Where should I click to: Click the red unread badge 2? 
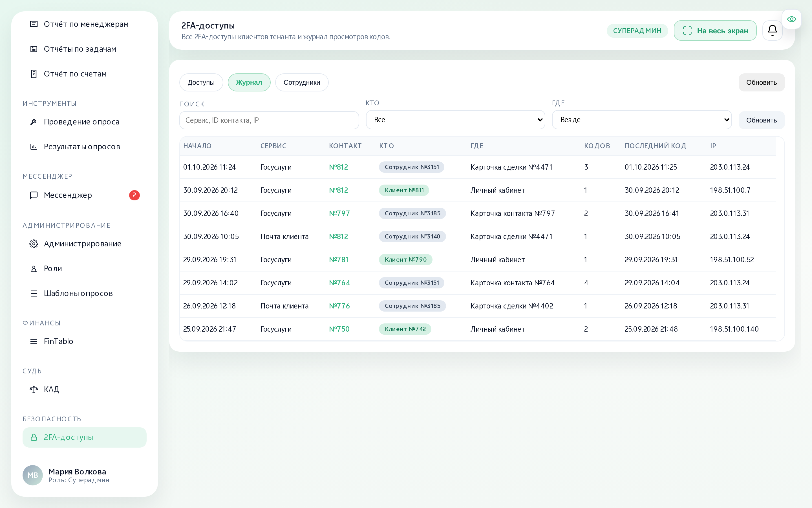coord(134,195)
